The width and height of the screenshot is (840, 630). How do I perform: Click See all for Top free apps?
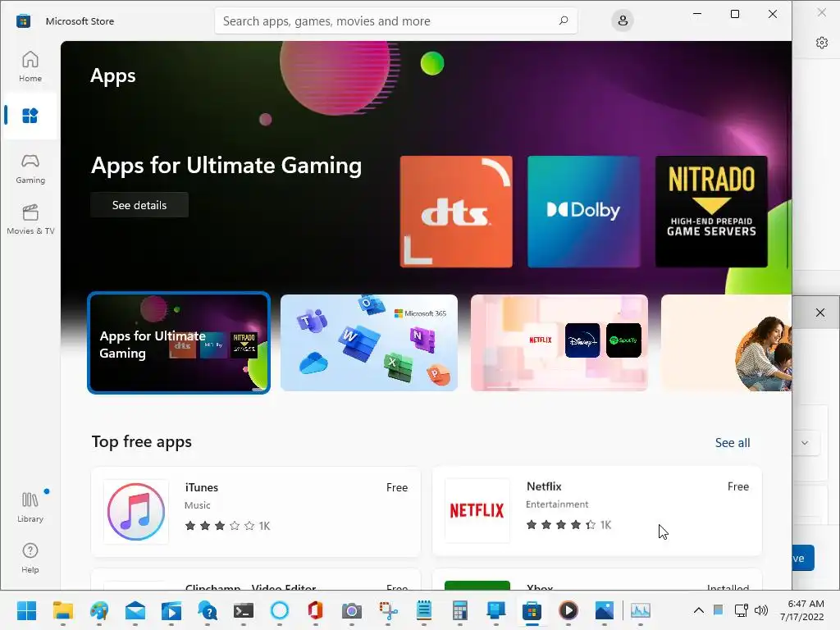pos(733,443)
